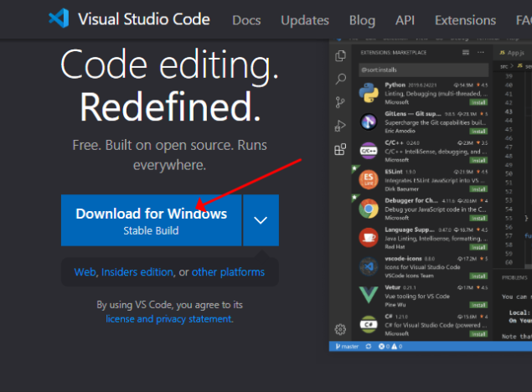
Task: Install the Debugger for Chrome extension
Action: (478, 219)
